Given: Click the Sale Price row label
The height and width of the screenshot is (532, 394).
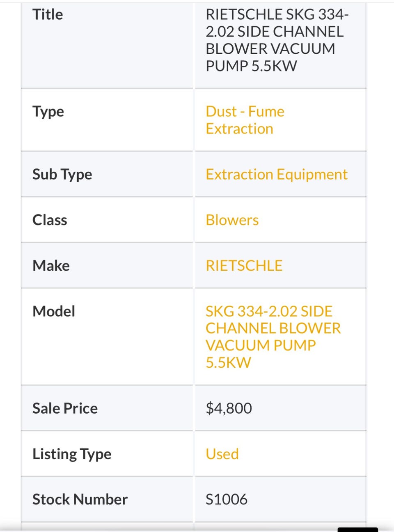Looking at the screenshot, I should click(65, 408).
